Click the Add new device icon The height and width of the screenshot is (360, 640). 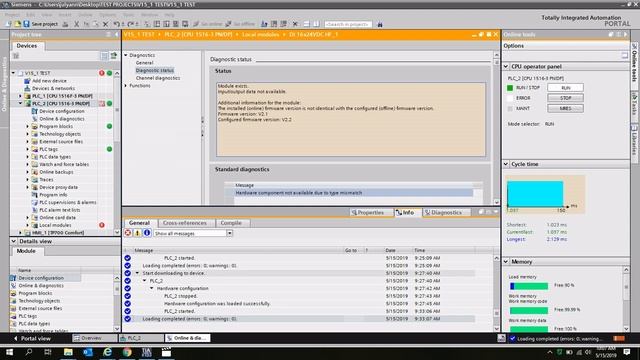tap(27, 81)
